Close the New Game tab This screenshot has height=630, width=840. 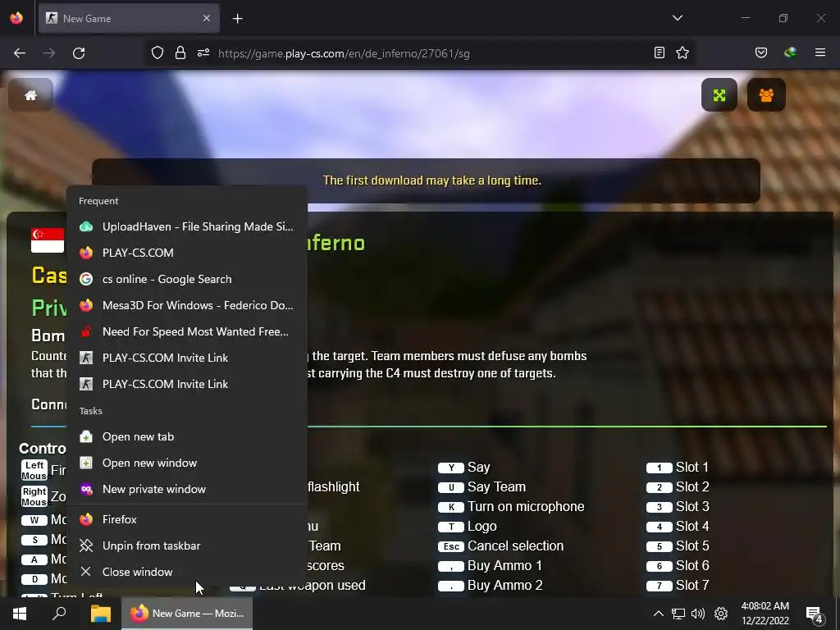(207, 19)
